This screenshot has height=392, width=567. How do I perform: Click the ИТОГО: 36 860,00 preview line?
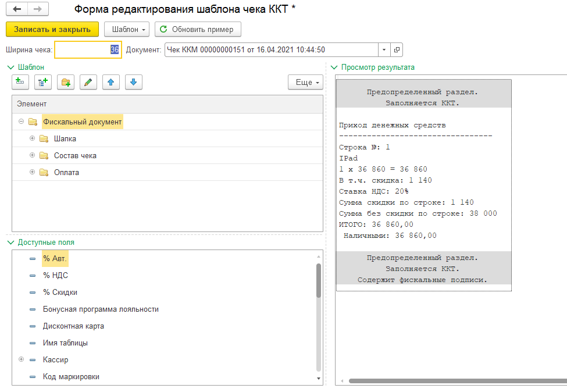coord(376,224)
